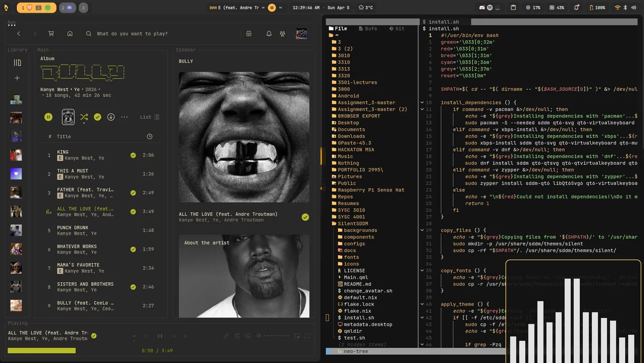Open Discord tray icon in top bar

click(x=482, y=7)
